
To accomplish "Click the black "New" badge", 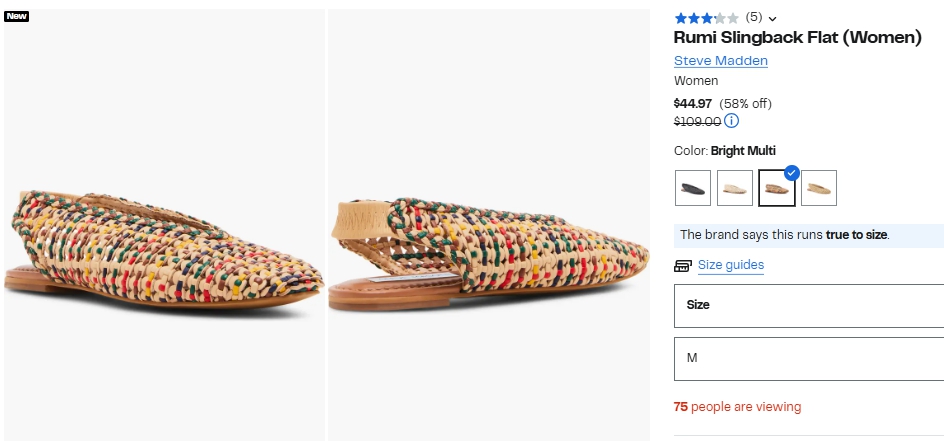I will [x=17, y=16].
